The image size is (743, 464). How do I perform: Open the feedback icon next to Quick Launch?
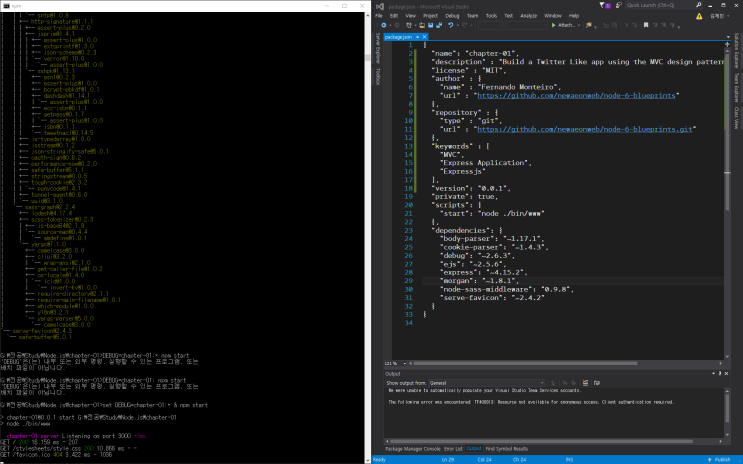tap(619, 5)
